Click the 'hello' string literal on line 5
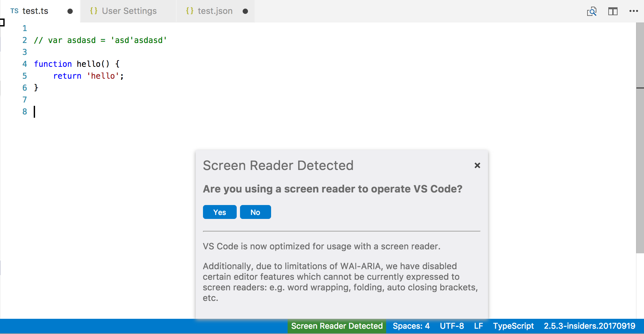This screenshot has width=644, height=334. 103,76
